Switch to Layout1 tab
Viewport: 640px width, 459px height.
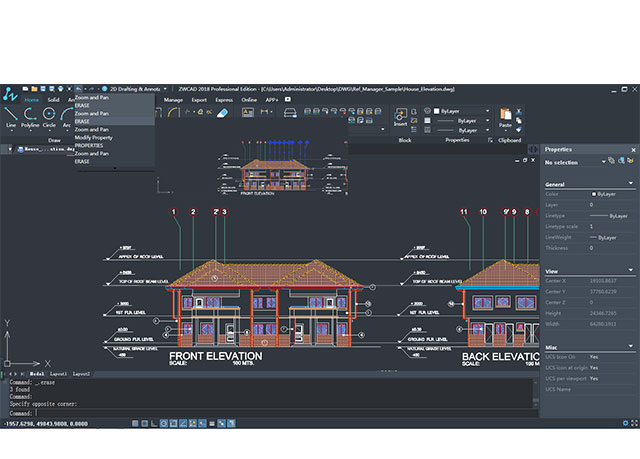pyautogui.click(x=58, y=374)
